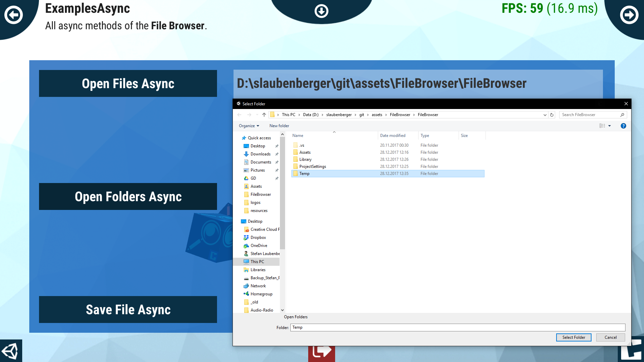Sort by Type column header
The image size is (644, 362).
439,136
